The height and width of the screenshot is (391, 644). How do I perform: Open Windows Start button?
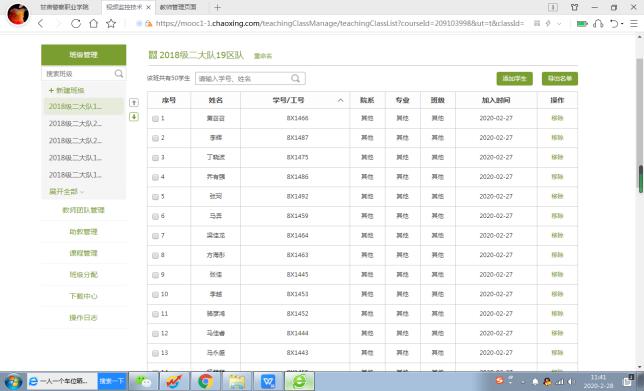pos(13,382)
